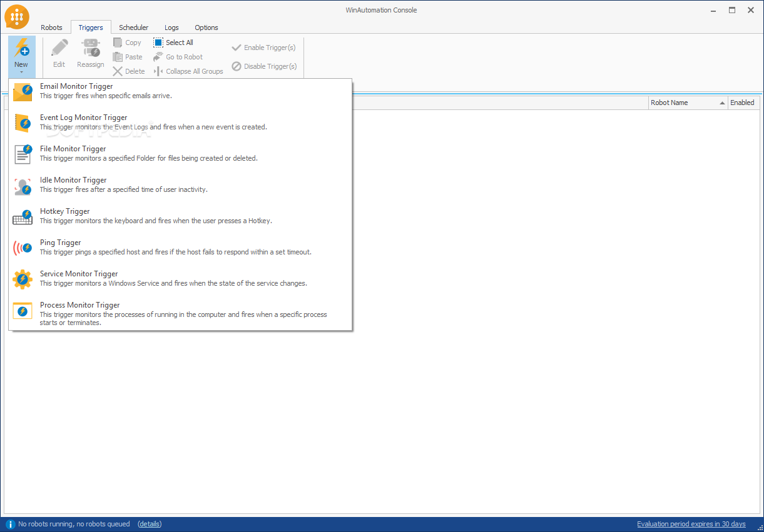Choose Hotkey Trigger menu title
Screen dimensions: 764x532
click(65, 211)
